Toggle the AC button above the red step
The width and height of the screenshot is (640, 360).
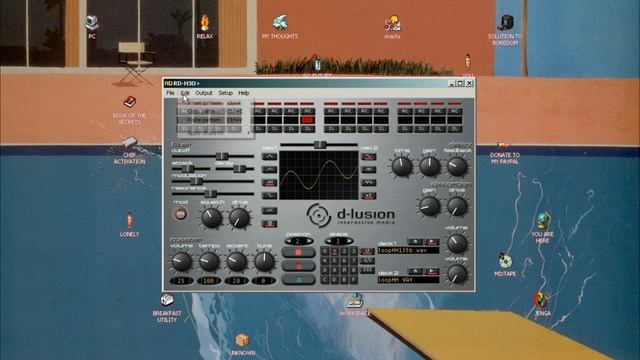coord(307,111)
